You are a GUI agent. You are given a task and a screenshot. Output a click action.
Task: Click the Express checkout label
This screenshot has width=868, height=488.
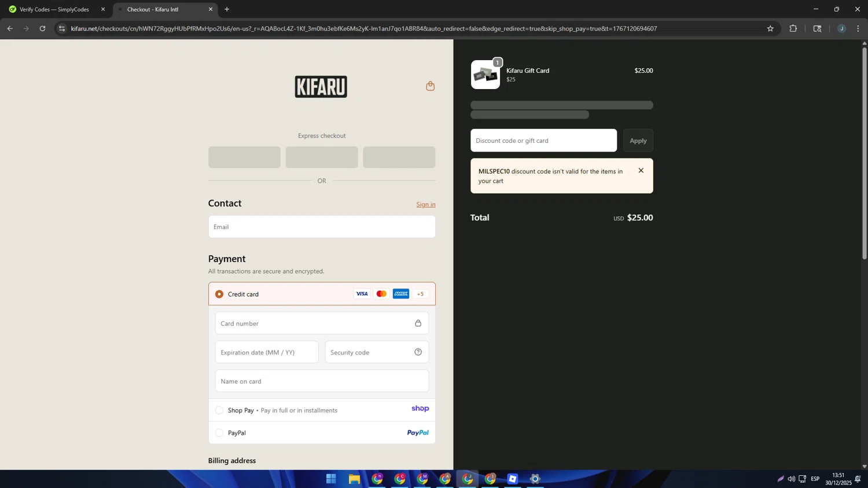click(322, 136)
